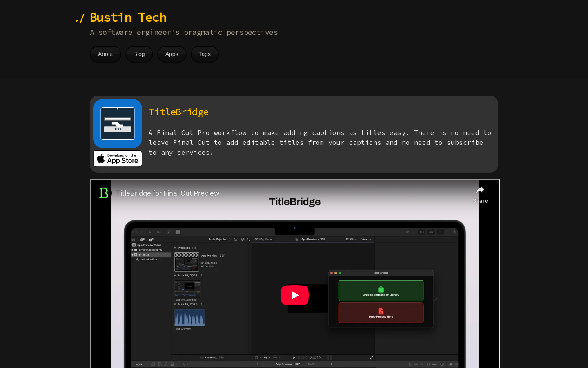This screenshot has width=588, height=368.
Task: Open the About nav button
Action: [x=105, y=54]
